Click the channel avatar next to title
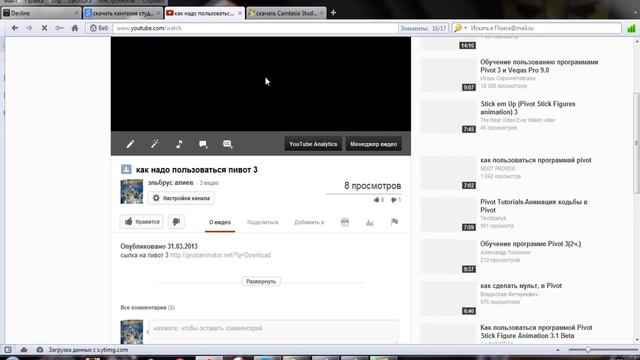640x360 pixels. pos(132,191)
